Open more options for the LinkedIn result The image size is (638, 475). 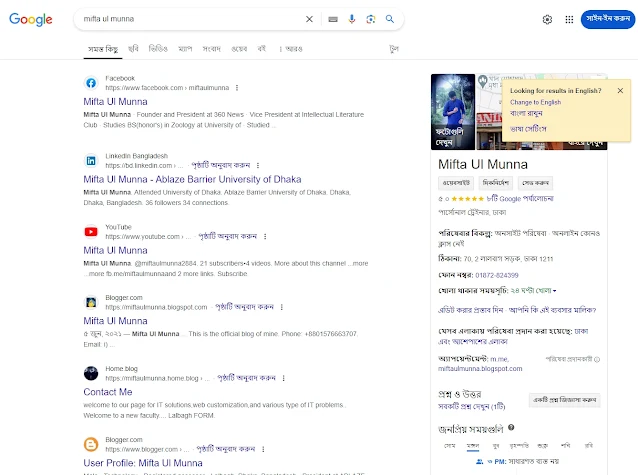pos(258,166)
